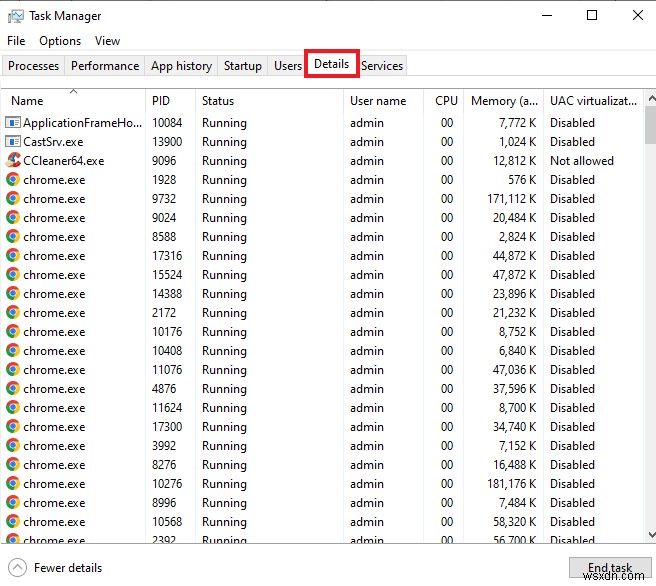Click the vertical scrollbar thumb
Screen dimensions: 656x586
click(x=651, y=125)
